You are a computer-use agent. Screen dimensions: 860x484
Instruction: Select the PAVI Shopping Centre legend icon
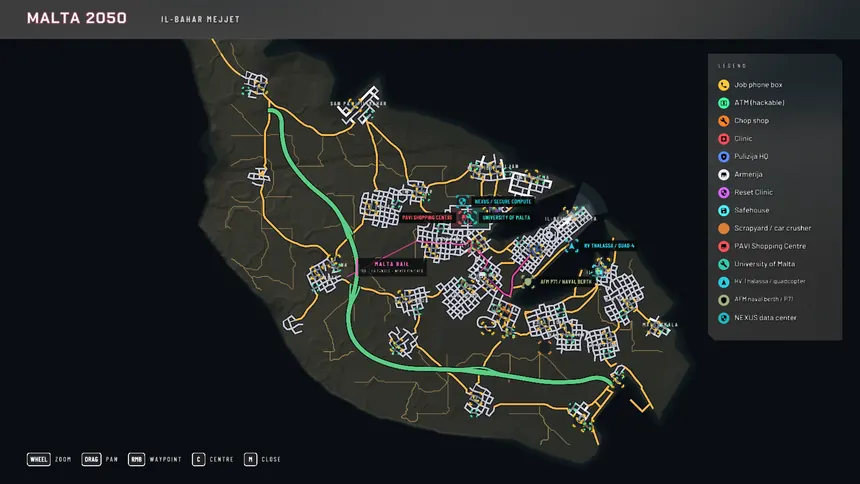point(723,246)
